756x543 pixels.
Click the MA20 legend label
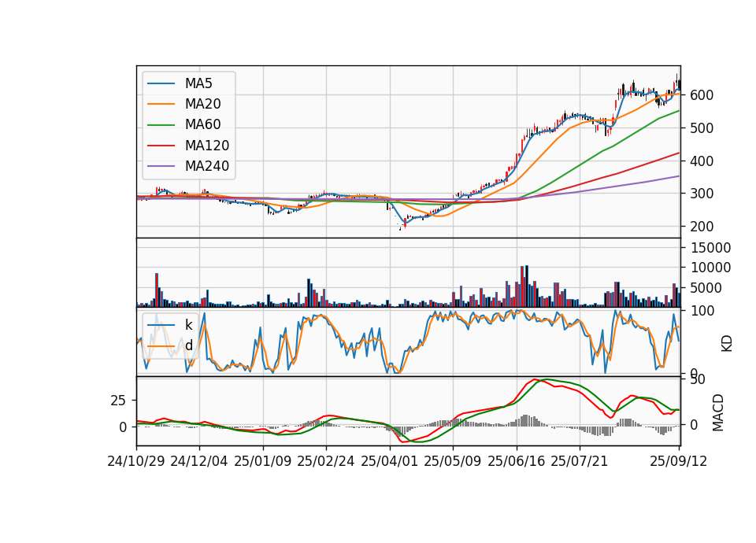[202, 104]
